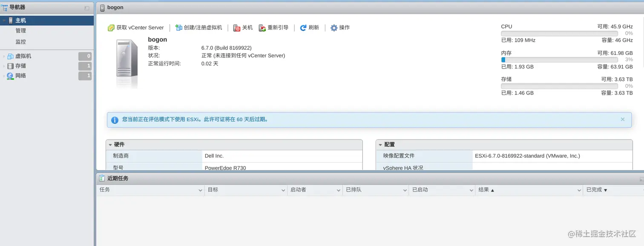Click the Recent Tasks panel icon
The width and height of the screenshot is (644, 246).
click(102, 178)
